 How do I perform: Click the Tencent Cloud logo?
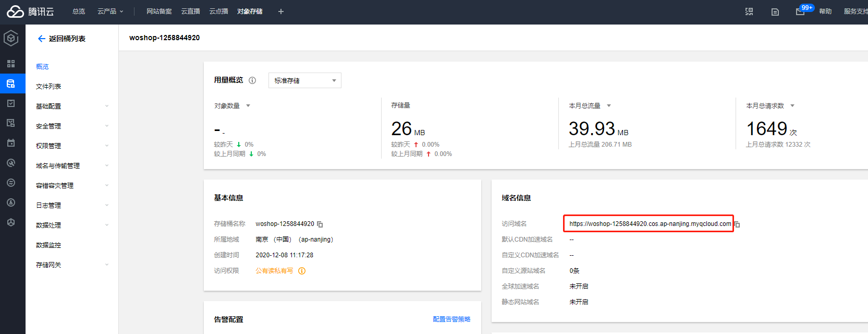pyautogui.click(x=30, y=11)
